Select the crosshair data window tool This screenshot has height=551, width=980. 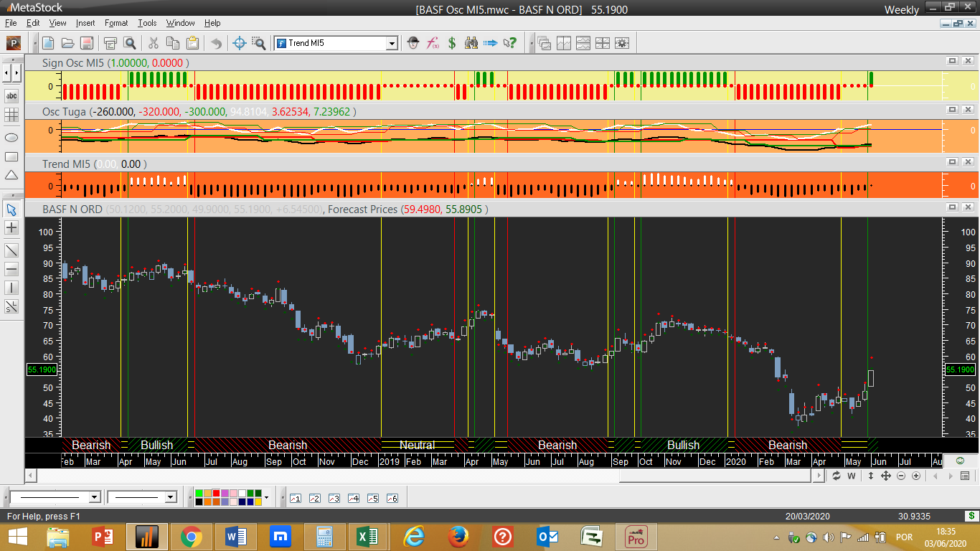(x=240, y=43)
